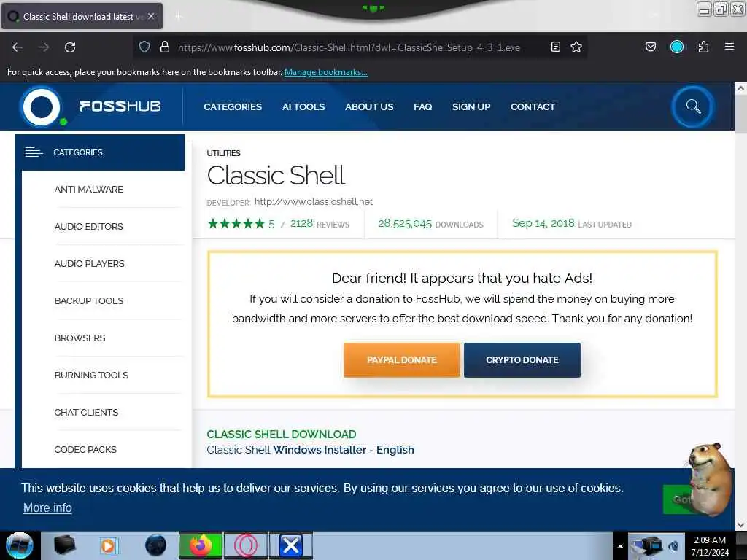Viewport: 747px width, 560px height.
Task: Open the dark globe taskbar icon
Action: pos(156,545)
